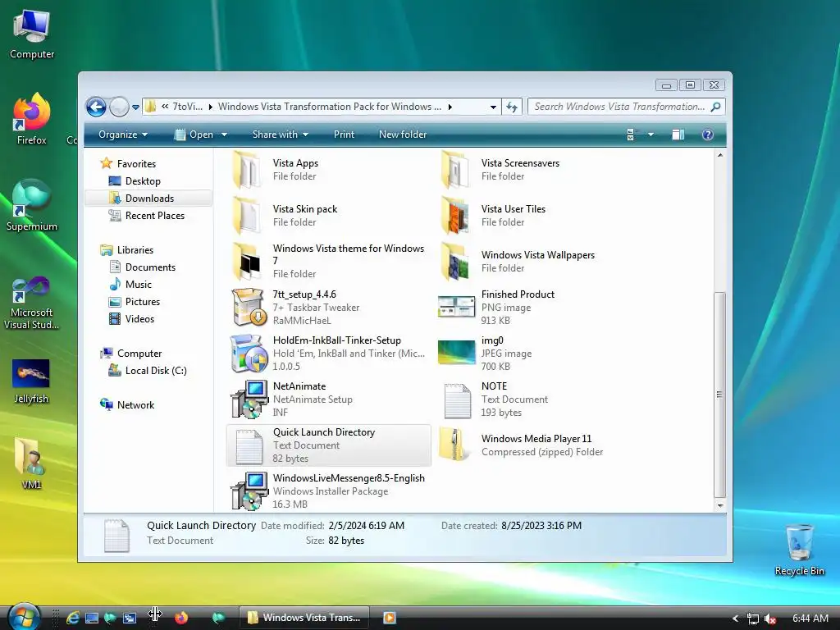The image size is (840, 630).
Task: Open Recent Places in navigation pane
Action: [x=154, y=216]
